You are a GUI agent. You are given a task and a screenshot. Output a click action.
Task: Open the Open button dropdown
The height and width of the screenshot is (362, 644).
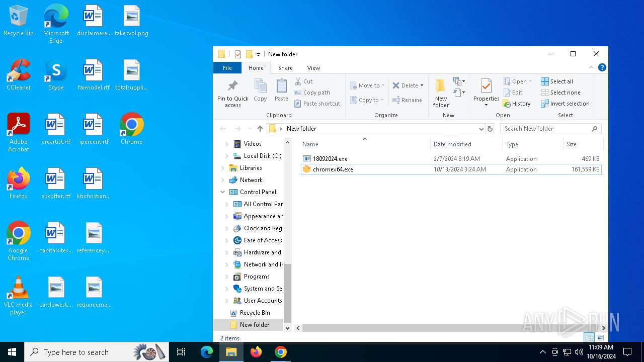tap(530, 81)
